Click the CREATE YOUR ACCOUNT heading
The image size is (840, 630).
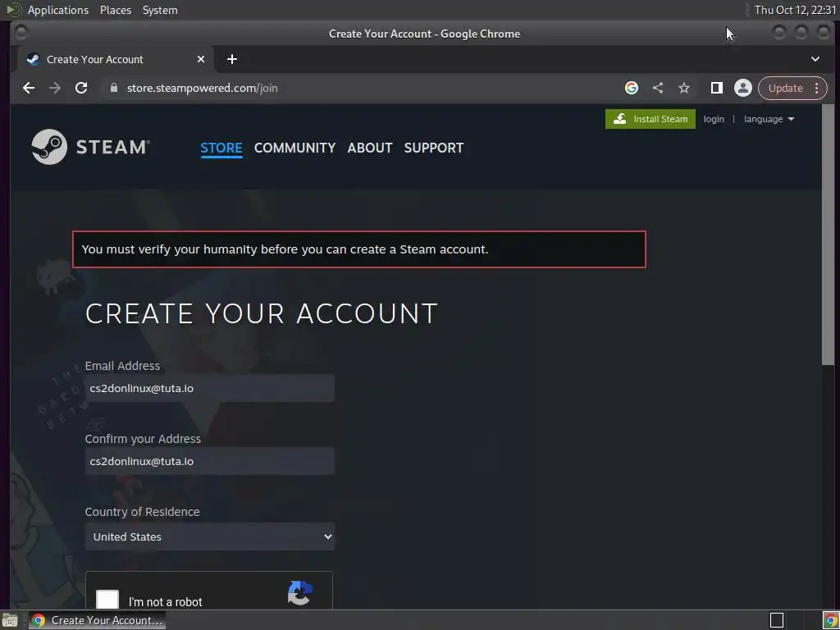(262, 313)
